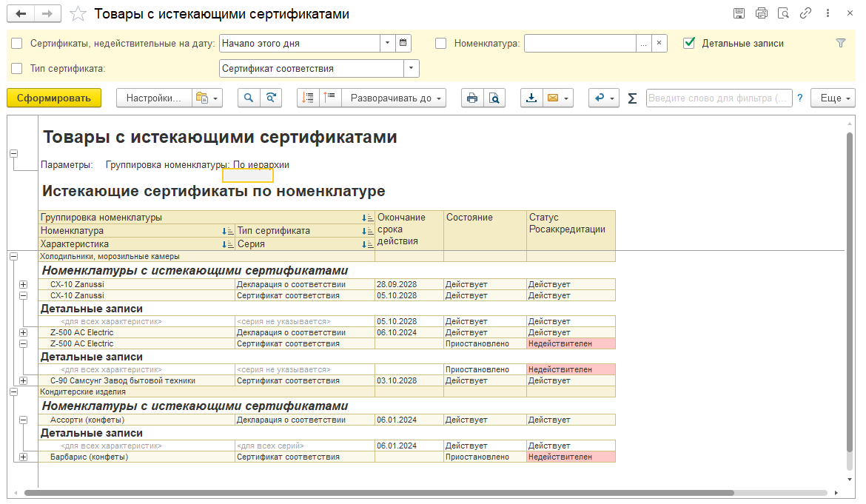Click the print icon in report toolbar
Image resolution: width=866 pixels, height=504 pixels.
click(x=471, y=98)
